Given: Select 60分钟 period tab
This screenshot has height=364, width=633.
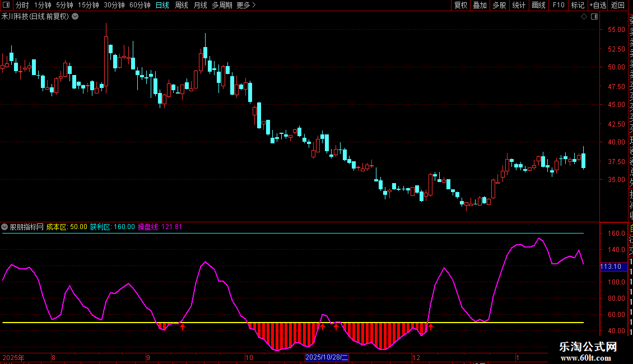Looking at the screenshot, I should [139, 5].
